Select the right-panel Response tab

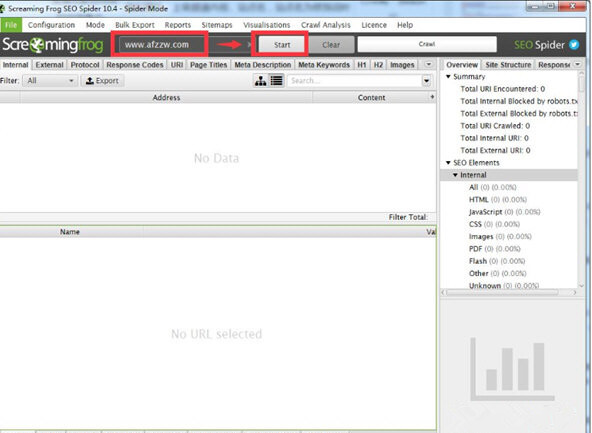point(554,65)
